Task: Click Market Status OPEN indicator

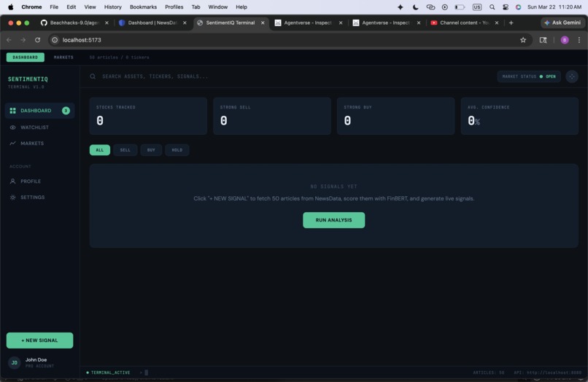Action: coord(529,77)
